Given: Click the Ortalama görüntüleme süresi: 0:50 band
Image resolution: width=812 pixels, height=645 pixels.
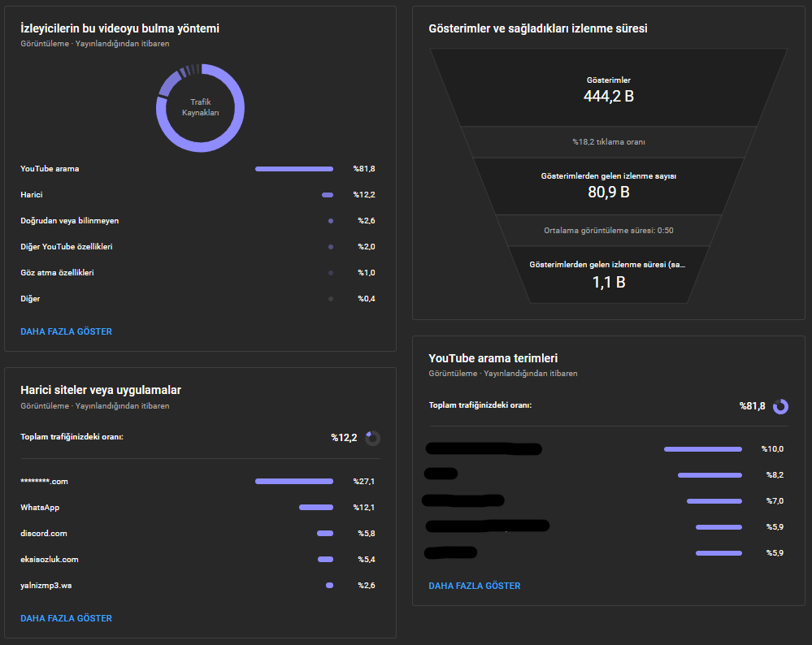Looking at the screenshot, I should pos(609,231).
